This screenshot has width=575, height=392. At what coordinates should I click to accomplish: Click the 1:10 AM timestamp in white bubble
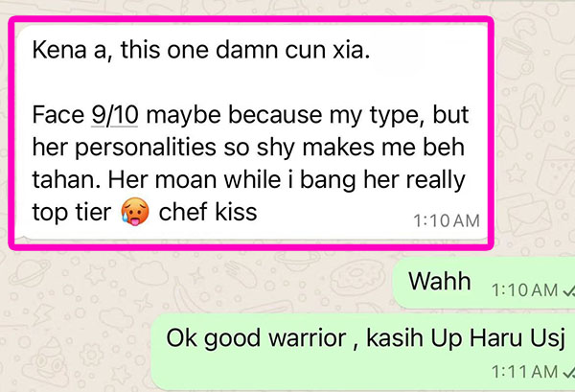coord(447,221)
